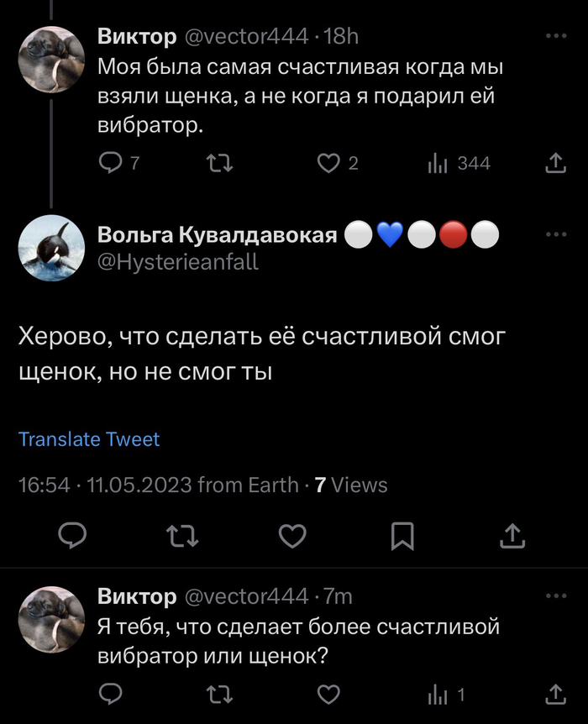Image resolution: width=588 pixels, height=724 pixels.
Task: Open the retweet icon under Вольга's tweet
Action: pos(182,535)
